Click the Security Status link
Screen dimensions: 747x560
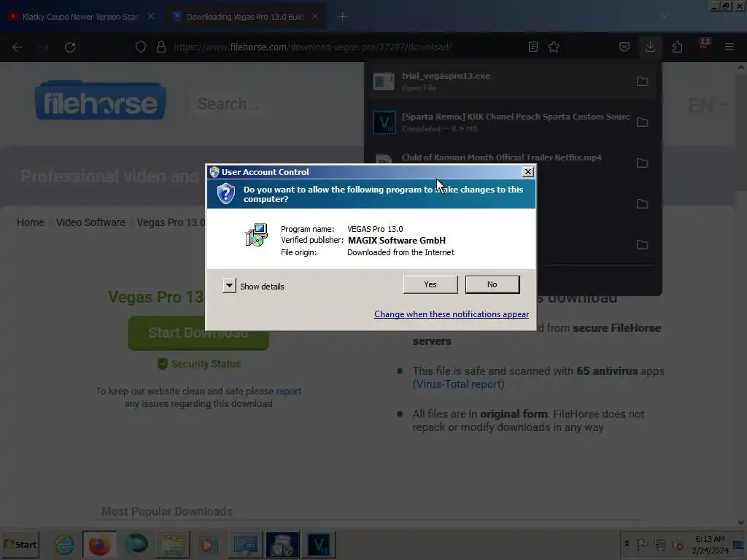[199, 364]
